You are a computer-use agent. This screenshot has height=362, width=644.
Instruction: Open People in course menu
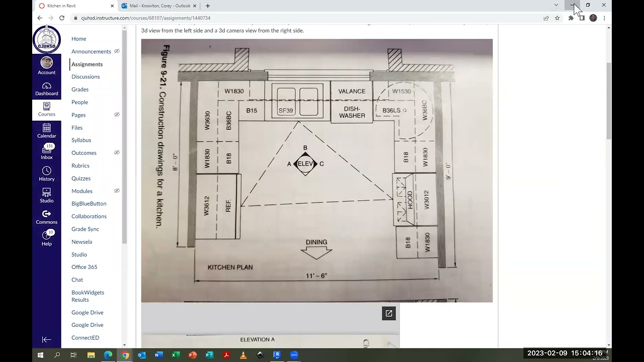(79, 102)
